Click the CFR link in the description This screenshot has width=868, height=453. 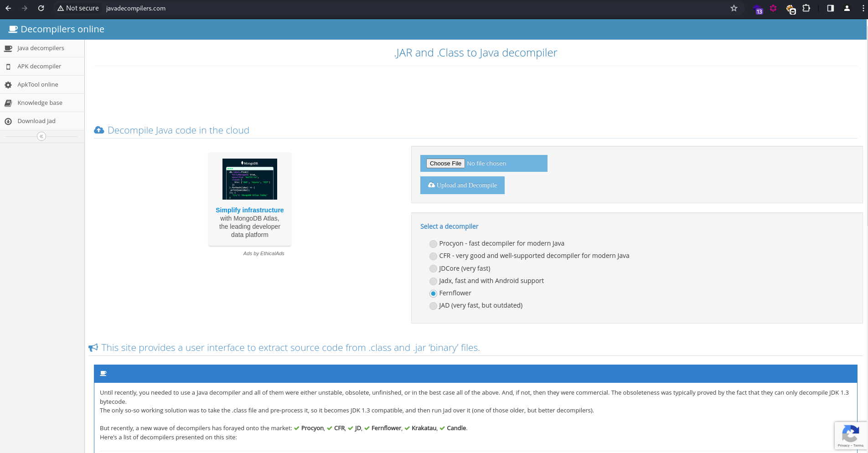click(x=339, y=428)
